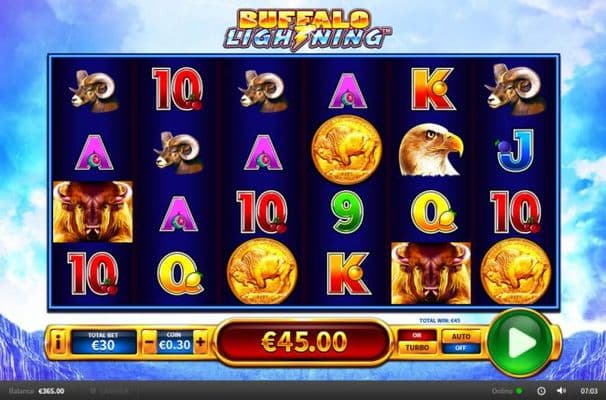
Task: Toggle Auto spin setting
Action: click(461, 342)
